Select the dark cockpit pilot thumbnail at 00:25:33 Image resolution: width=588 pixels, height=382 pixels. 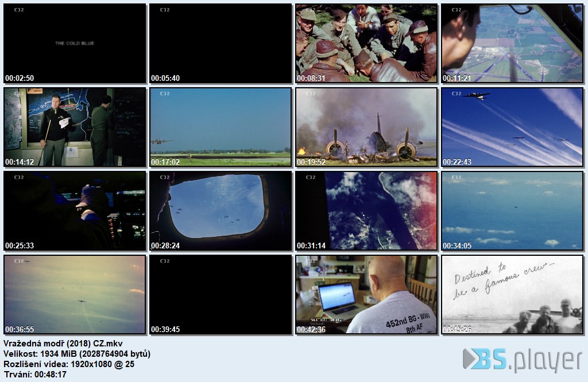[x=75, y=211]
